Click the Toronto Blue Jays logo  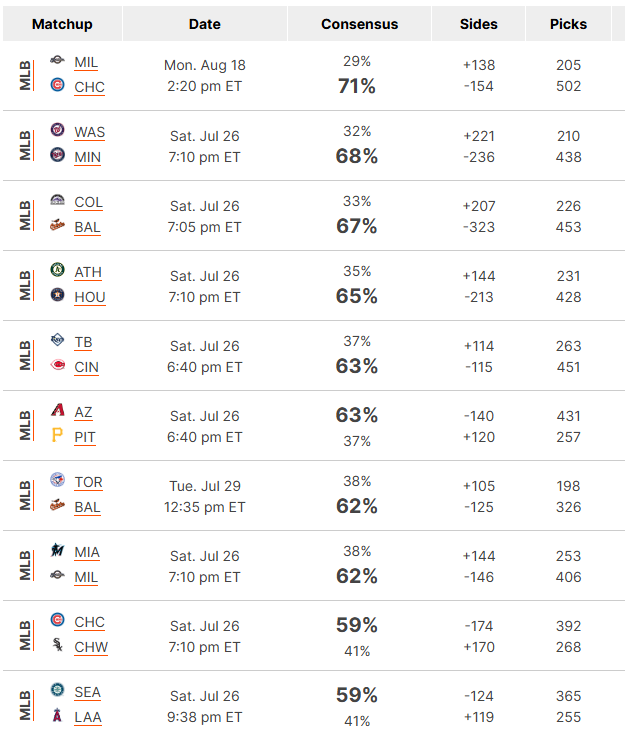click(58, 480)
